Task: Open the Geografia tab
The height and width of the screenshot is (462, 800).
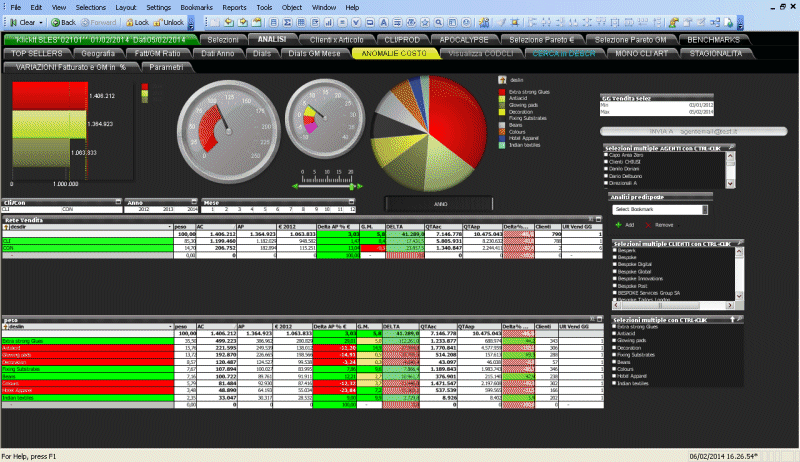Action: tap(97, 53)
